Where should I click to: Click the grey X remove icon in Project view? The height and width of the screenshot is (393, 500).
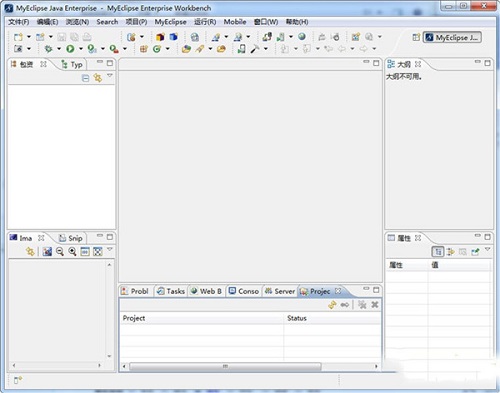(375, 305)
